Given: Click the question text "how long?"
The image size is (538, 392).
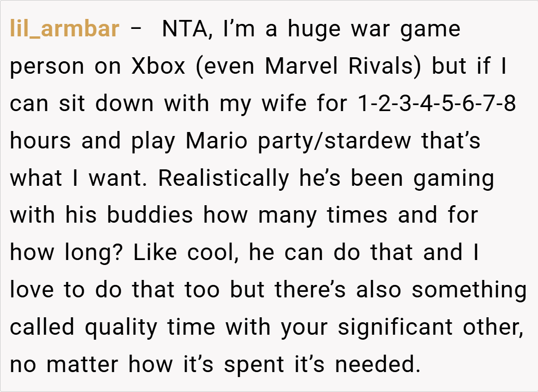Looking at the screenshot, I should [67, 253].
